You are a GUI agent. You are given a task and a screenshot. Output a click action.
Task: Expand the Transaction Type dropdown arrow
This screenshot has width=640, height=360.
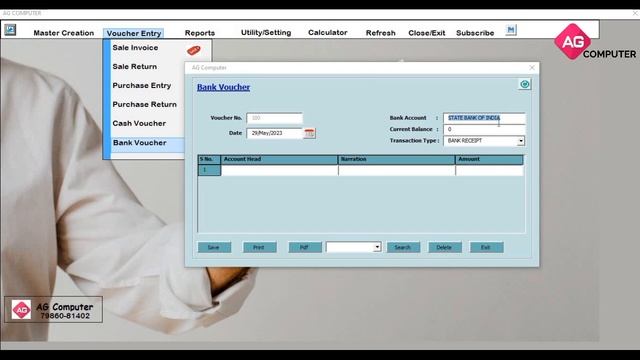click(521, 141)
